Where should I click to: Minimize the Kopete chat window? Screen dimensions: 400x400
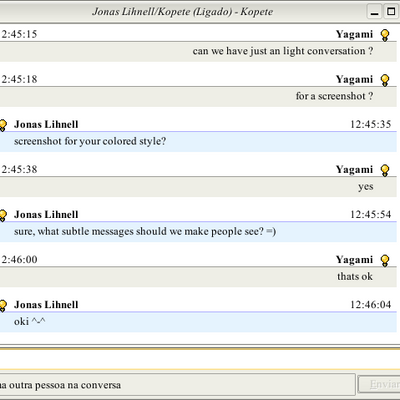click(375, 12)
